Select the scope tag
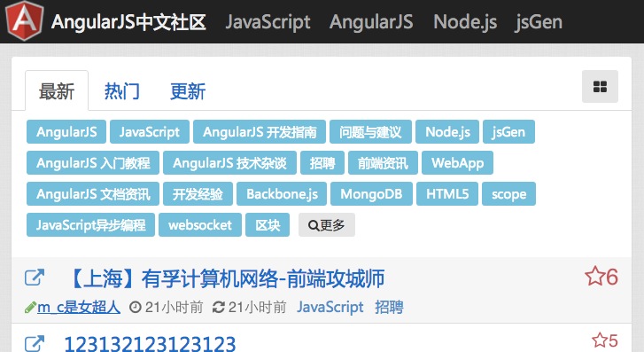644x352 pixels. [x=508, y=193]
